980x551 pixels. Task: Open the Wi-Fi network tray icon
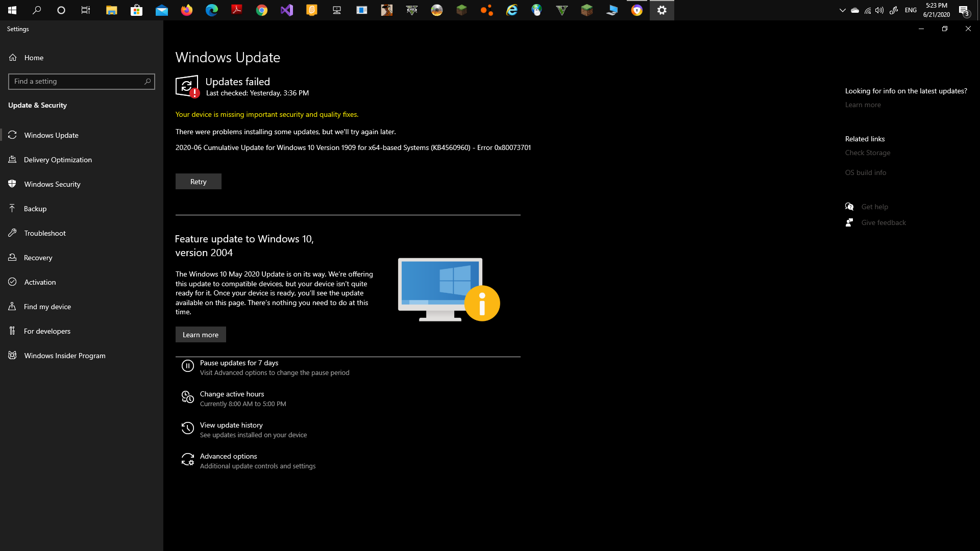pyautogui.click(x=867, y=10)
